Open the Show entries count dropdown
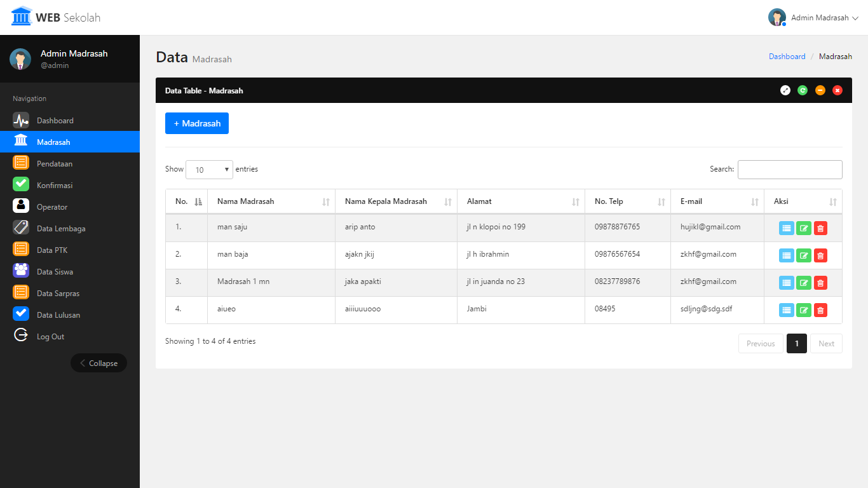 click(209, 170)
